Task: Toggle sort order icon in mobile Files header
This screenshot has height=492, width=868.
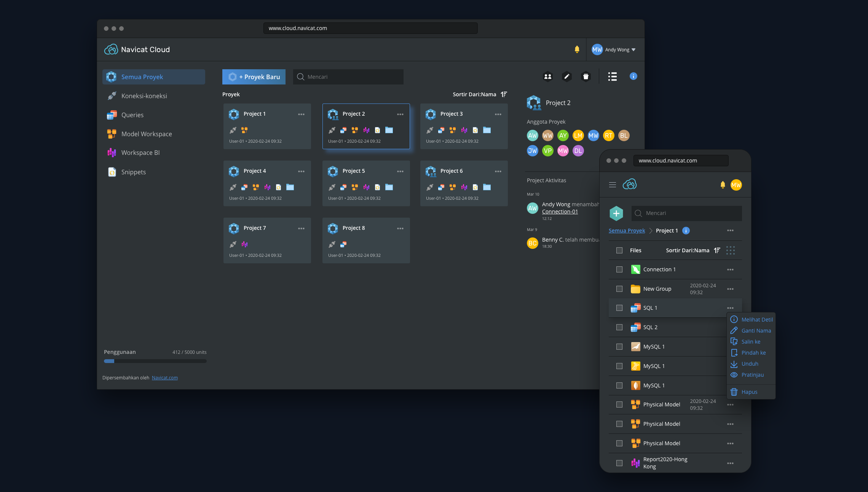Action: tap(717, 250)
